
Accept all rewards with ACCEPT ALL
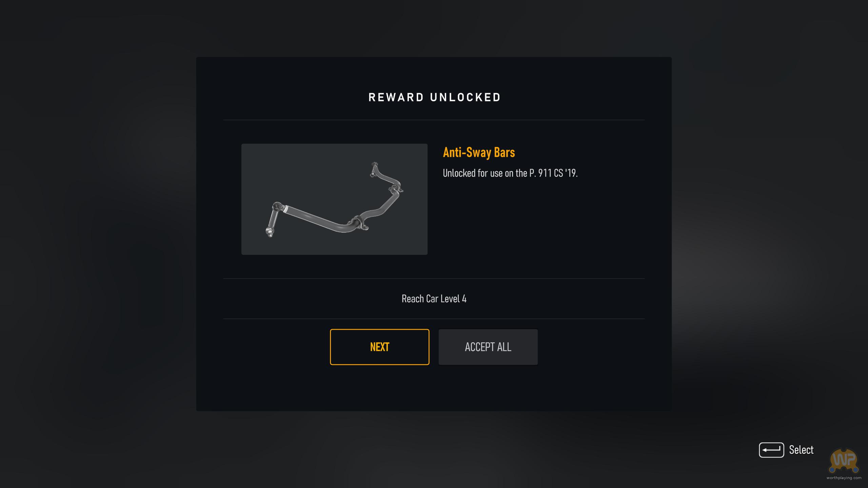[488, 347]
